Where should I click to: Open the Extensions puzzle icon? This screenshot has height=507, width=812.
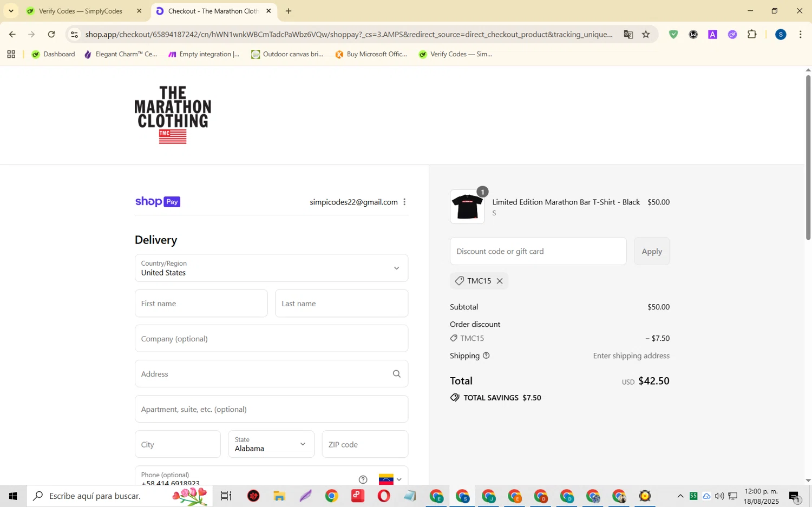click(752, 35)
